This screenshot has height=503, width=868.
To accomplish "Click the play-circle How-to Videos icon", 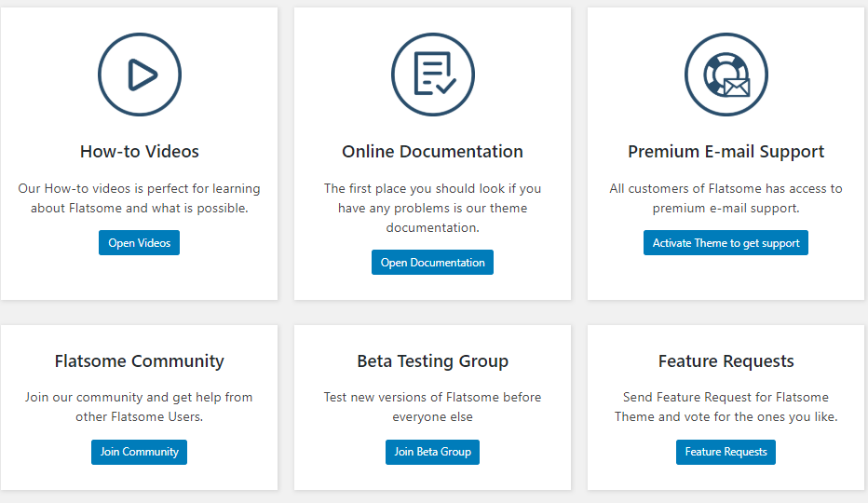I will coord(140,75).
